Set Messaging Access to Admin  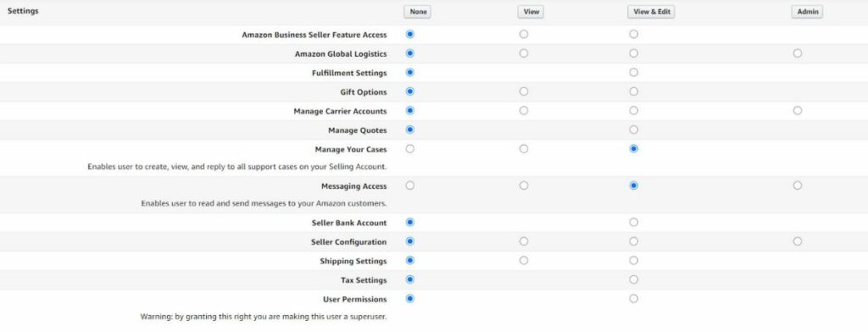(797, 186)
